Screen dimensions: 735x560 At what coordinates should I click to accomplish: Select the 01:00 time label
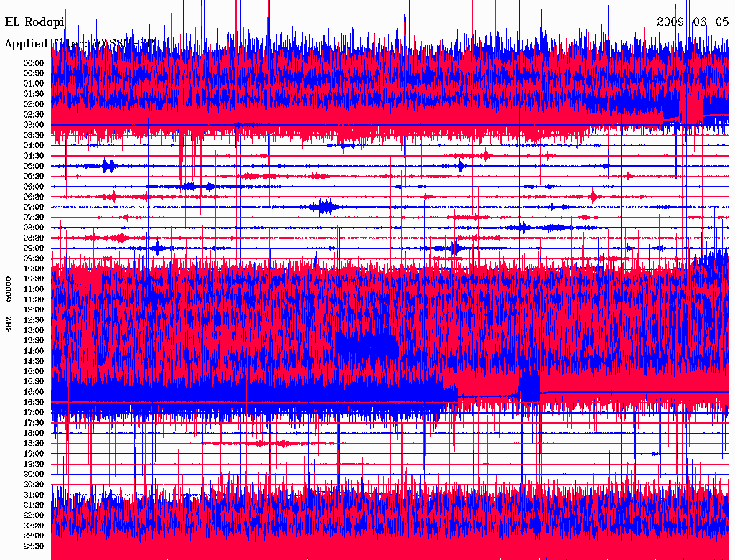click(x=34, y=84)
